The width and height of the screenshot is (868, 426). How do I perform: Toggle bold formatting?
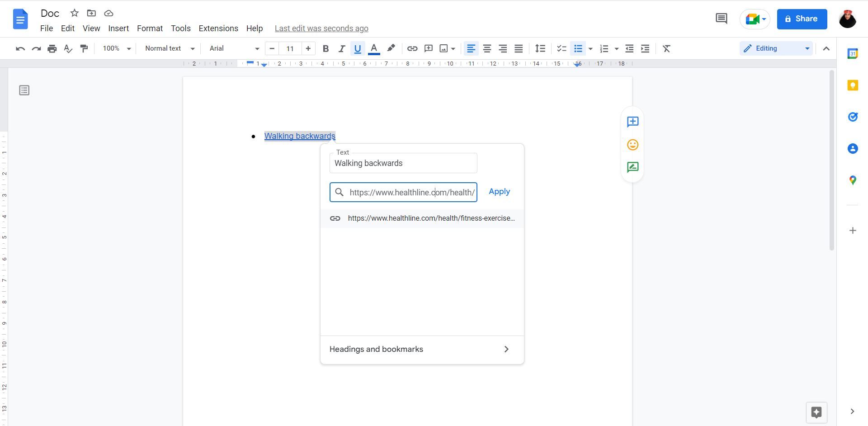point(325,48)
